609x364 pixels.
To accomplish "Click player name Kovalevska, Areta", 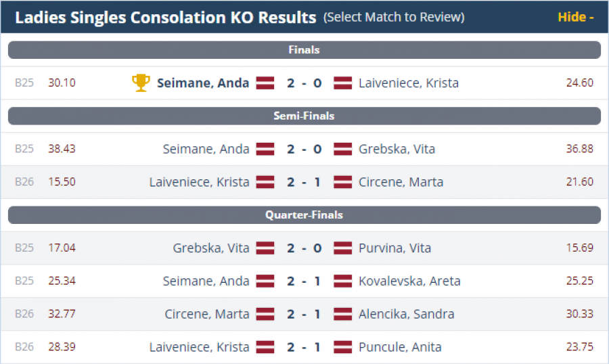I will tap(409, 281).
